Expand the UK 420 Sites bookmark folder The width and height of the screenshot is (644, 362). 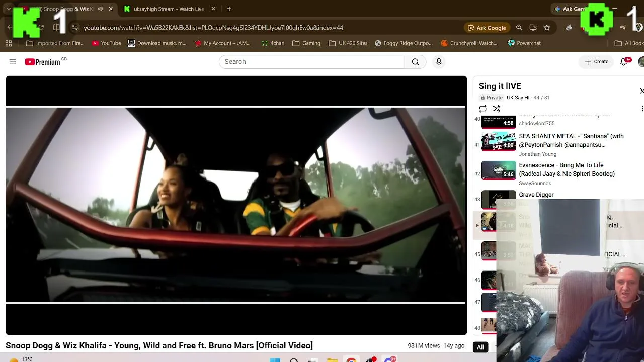pos(348,43)
